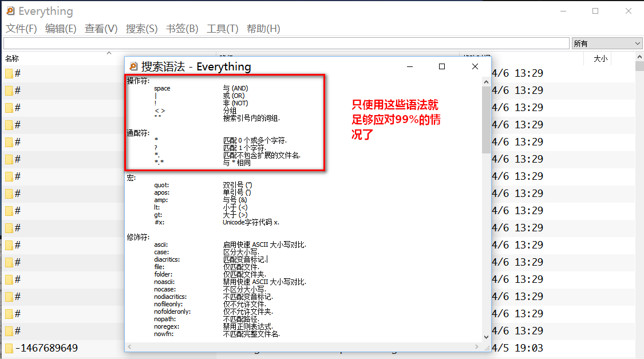Open the 文件(F) menu

(21, 29)
